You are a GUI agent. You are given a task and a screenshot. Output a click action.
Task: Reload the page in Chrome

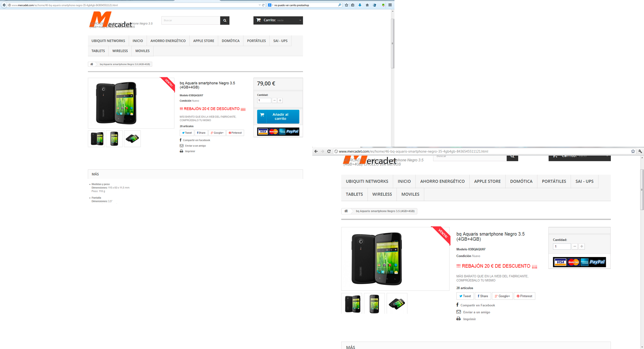point(329,151)
